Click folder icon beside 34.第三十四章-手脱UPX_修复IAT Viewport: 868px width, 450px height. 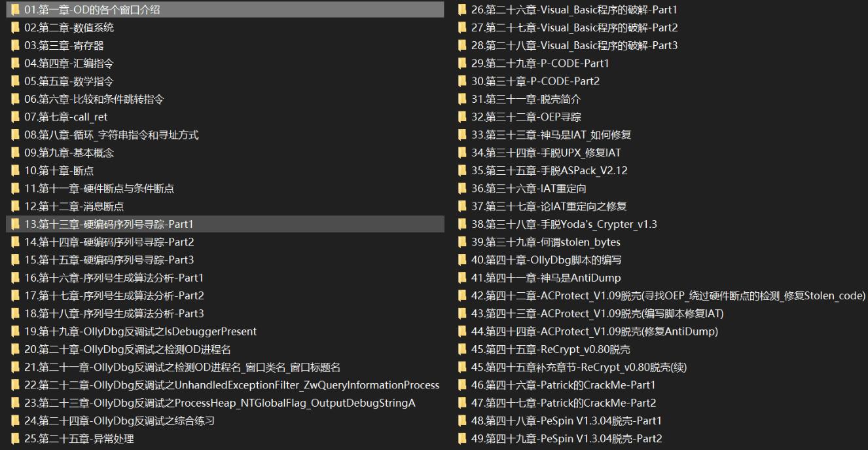[x=462, y=153]
